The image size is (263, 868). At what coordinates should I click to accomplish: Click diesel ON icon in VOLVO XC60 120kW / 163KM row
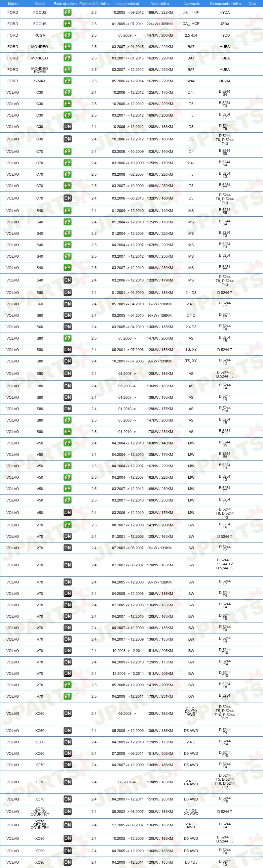tap(68, 714)
